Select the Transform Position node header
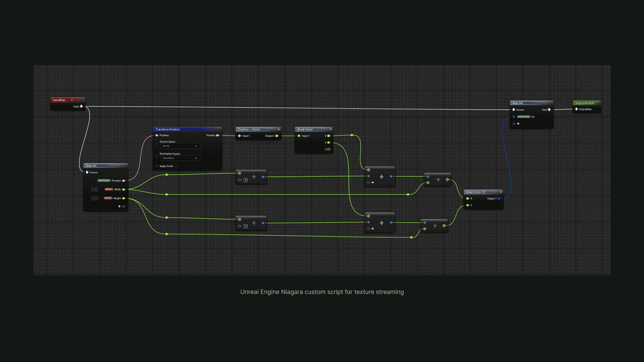 click(187, 129)
